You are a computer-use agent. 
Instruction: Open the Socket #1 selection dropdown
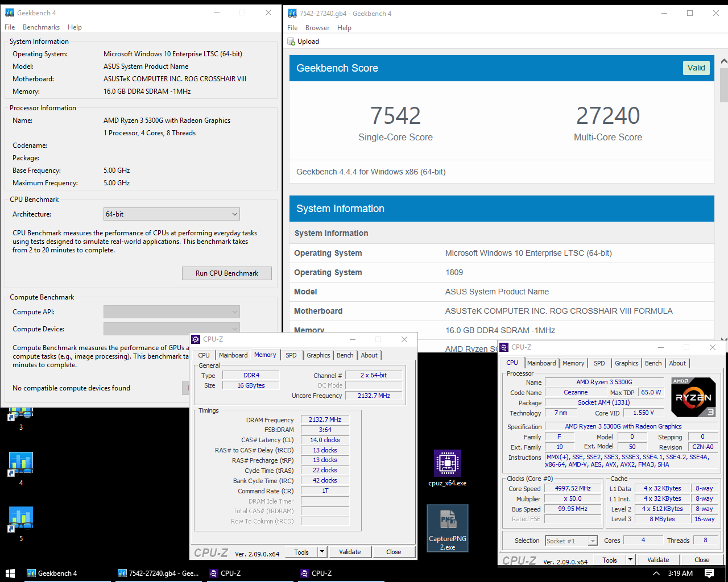point(571,541)
